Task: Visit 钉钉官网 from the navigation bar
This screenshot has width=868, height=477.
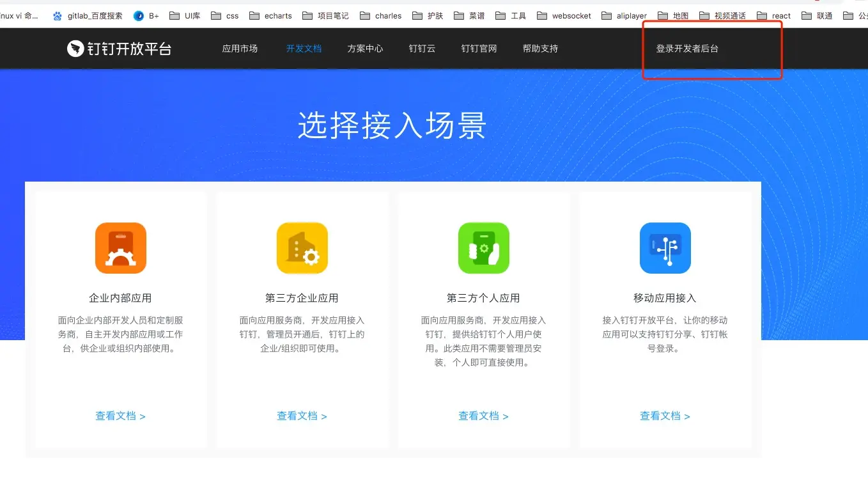Action: click(x=479, y=49)
